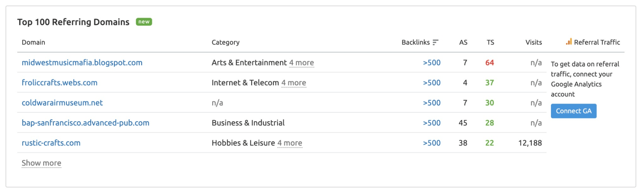Open >500 backlinks for rustic-crafts.com

coord(432,143)
